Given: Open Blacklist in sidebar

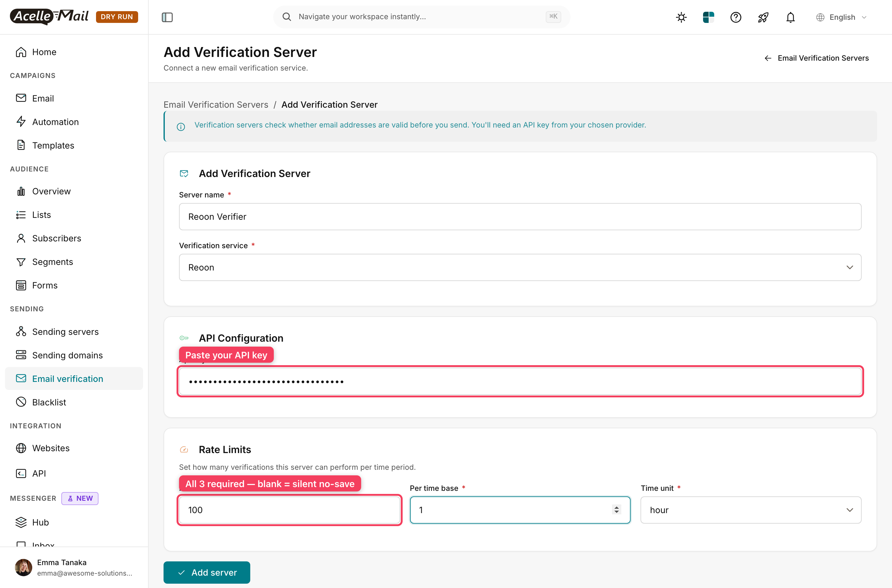Looking at the screenshot, I should 74,402.
